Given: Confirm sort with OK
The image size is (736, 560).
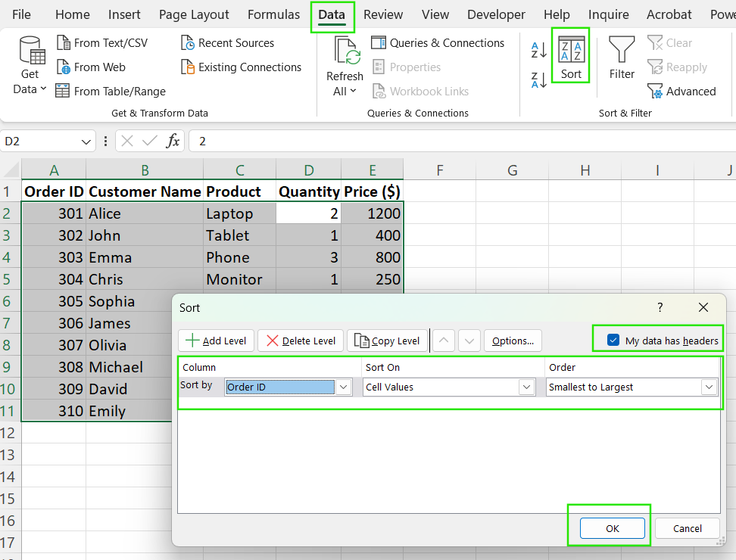Looking at the screenshot, I should tap(612, 528).
